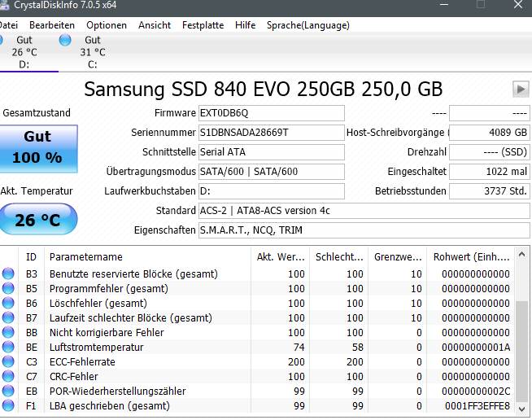Viewport: 532px width, 420px height.
Task: Minimize the CrystalDiskInfo window
Action: click(x=444, y=5)
